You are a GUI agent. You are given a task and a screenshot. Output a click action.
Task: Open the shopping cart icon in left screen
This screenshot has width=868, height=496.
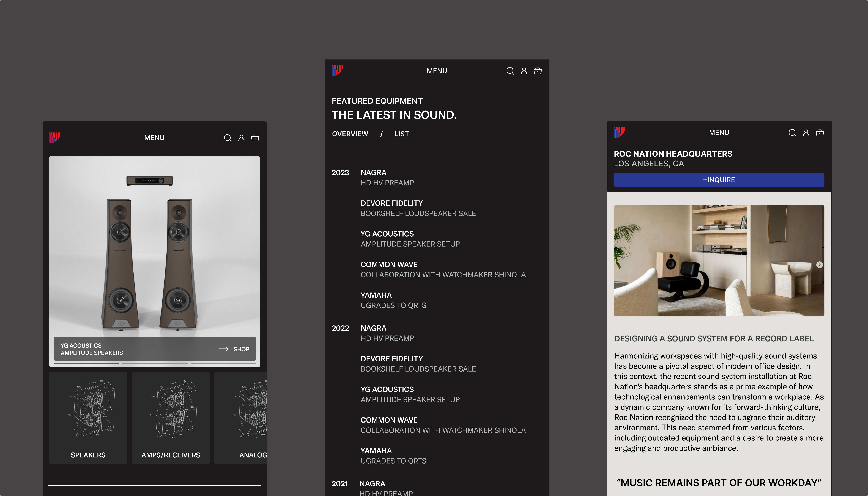[x=255, y=138]
